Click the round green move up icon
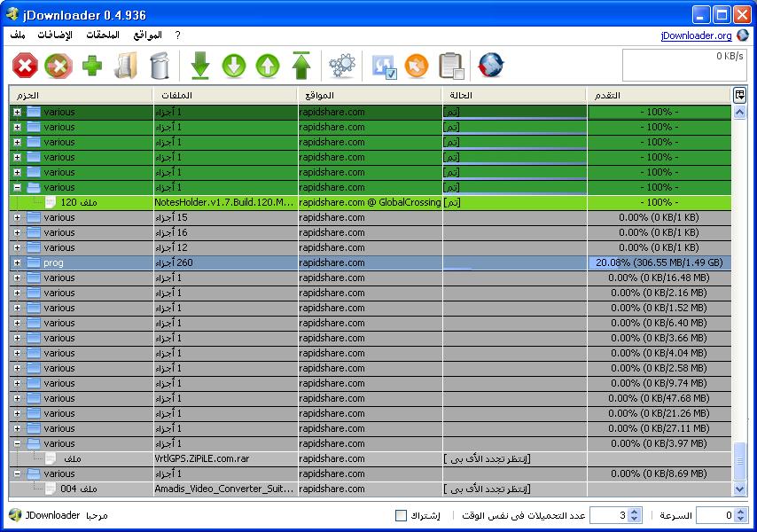This screenshot has width=757, height=532. (268, 66)
